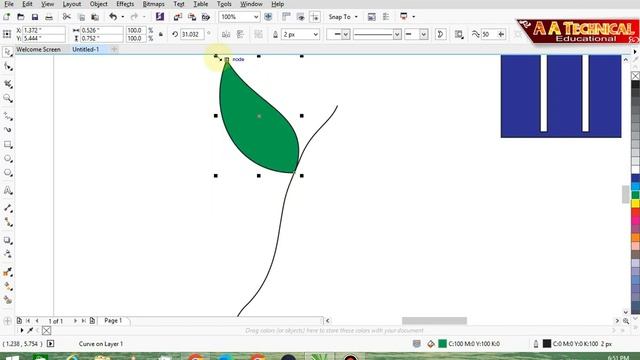
Task: Click the Search content icon
Action: pyautogui.click(x=160, y=17)
